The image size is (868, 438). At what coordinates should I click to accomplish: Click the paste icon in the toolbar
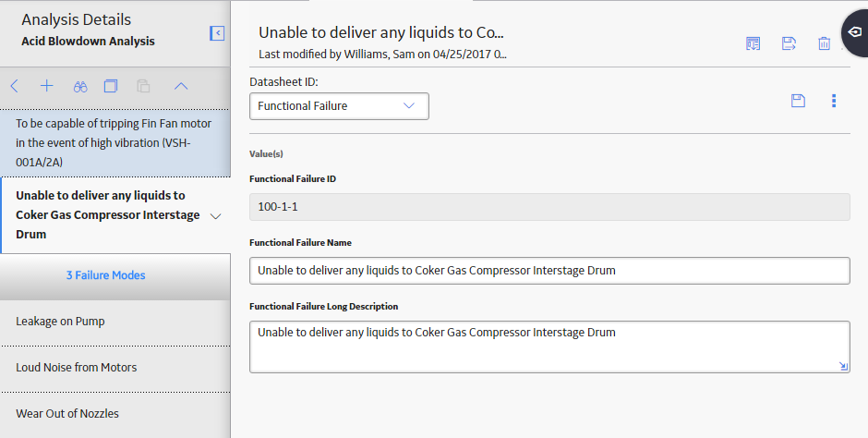143,86
